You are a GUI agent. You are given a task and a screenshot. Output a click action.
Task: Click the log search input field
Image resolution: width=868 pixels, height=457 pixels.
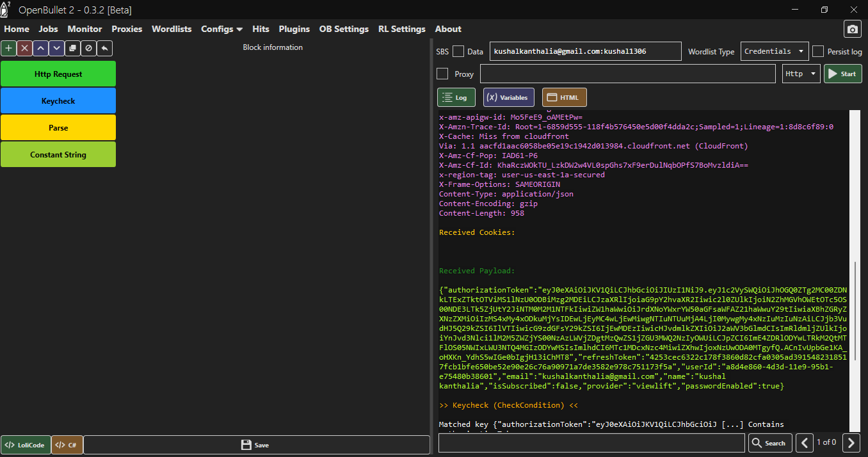click(591, 442)
